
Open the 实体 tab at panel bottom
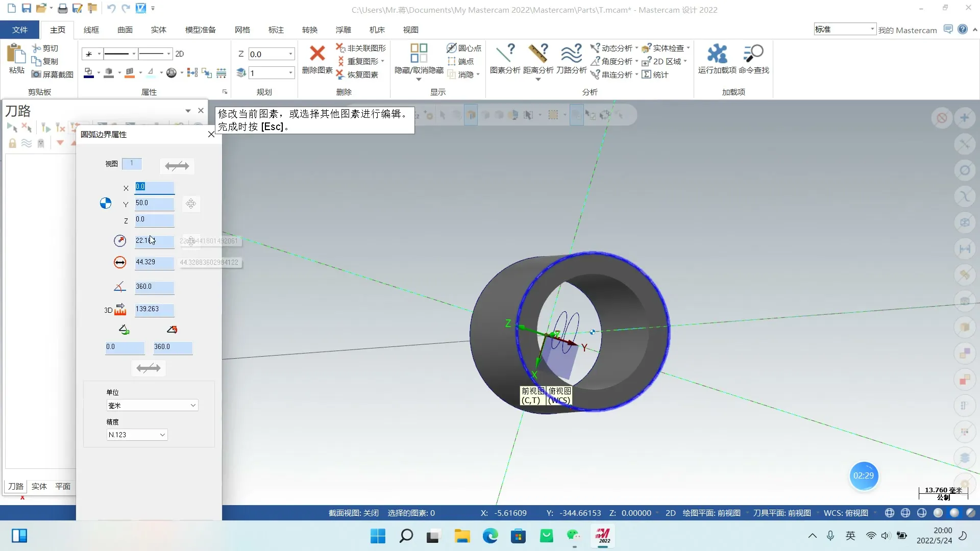39,486
